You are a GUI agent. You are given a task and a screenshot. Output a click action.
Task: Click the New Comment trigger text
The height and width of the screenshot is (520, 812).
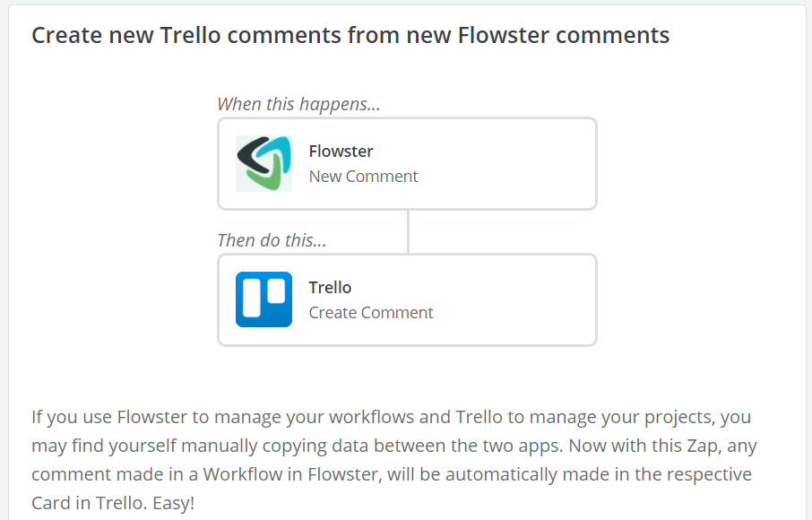(x=363, y=177)
